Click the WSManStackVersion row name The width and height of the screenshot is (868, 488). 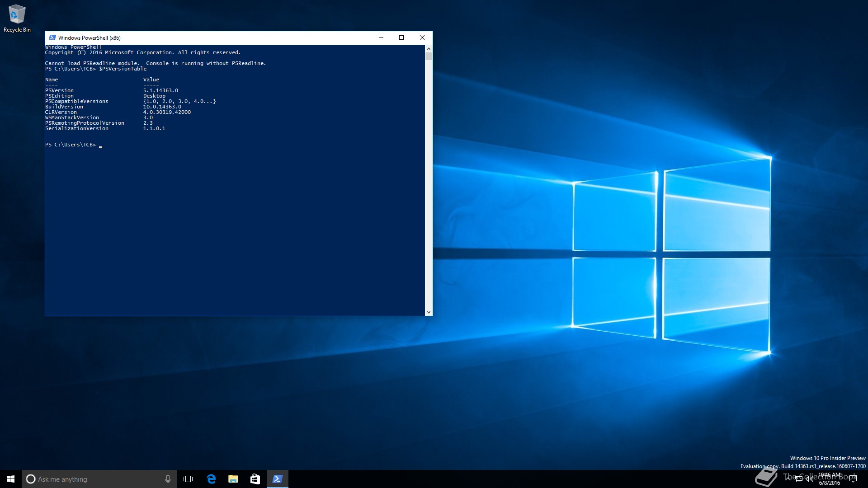(72, 117)
